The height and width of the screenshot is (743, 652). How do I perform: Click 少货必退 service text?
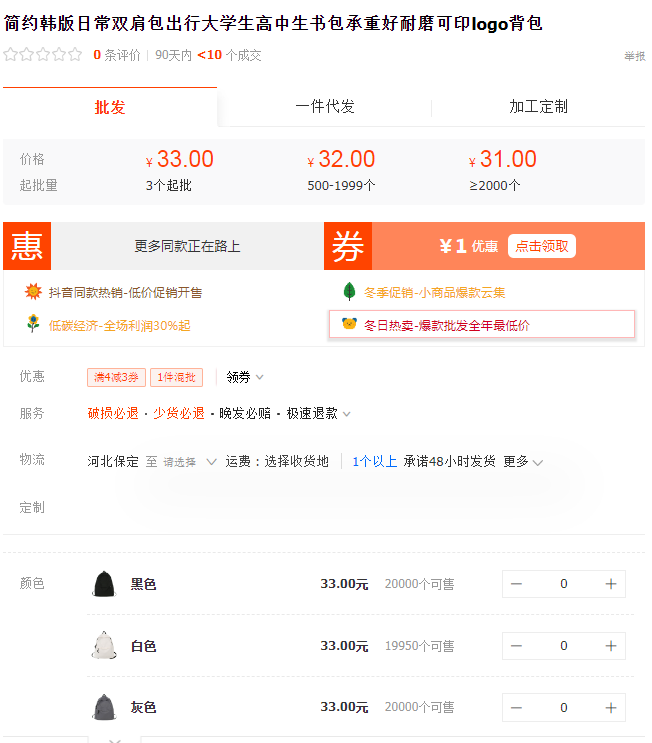coord(179,414)
